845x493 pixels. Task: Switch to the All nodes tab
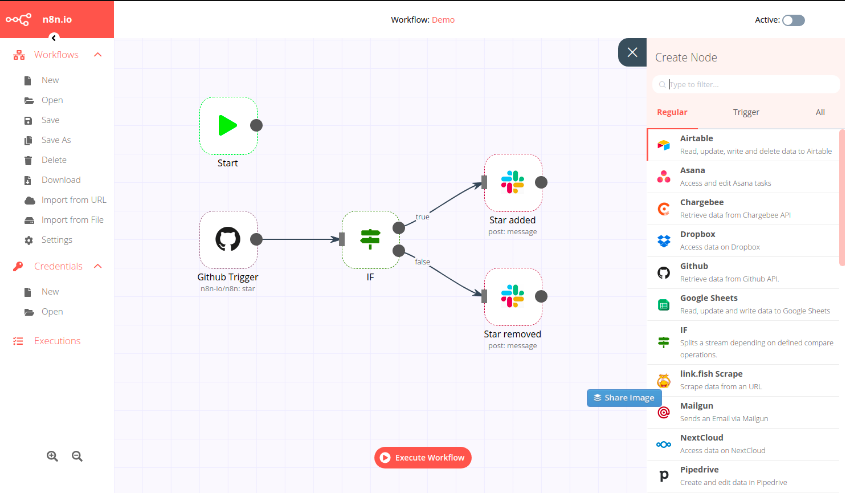[820, 112]
